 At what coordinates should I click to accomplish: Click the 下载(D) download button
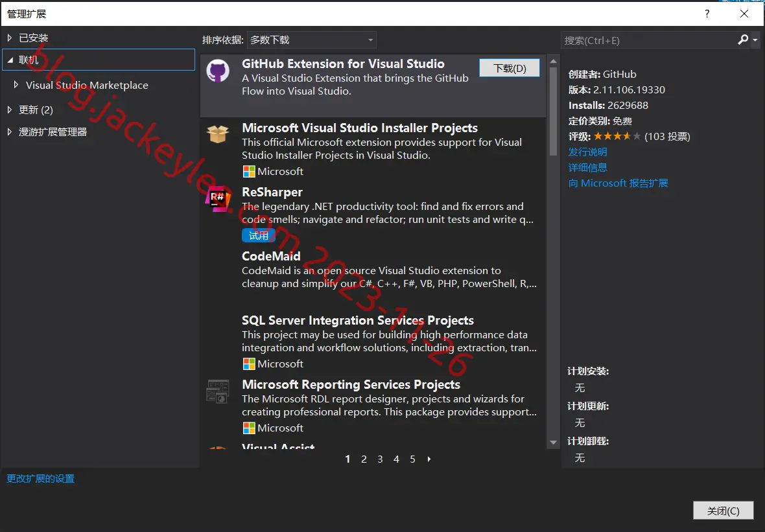(510, 68)
